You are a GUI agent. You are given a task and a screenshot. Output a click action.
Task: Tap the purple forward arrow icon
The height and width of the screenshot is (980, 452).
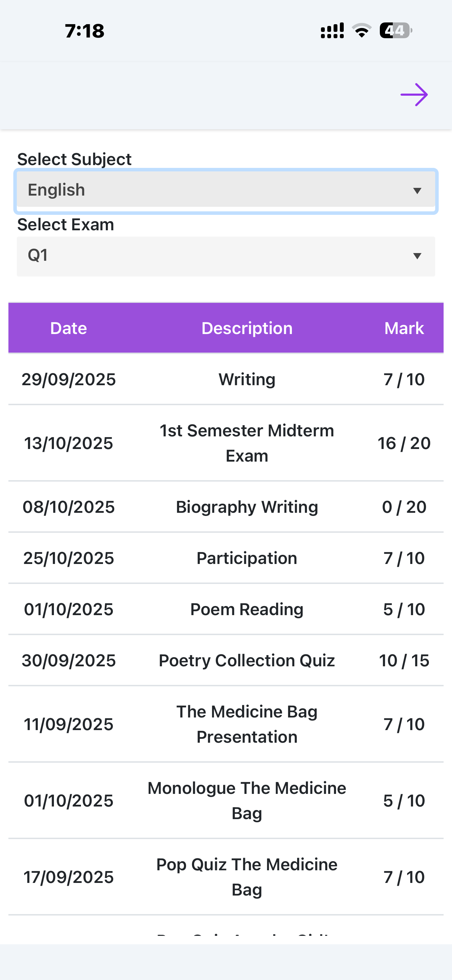tap(414, 94)
